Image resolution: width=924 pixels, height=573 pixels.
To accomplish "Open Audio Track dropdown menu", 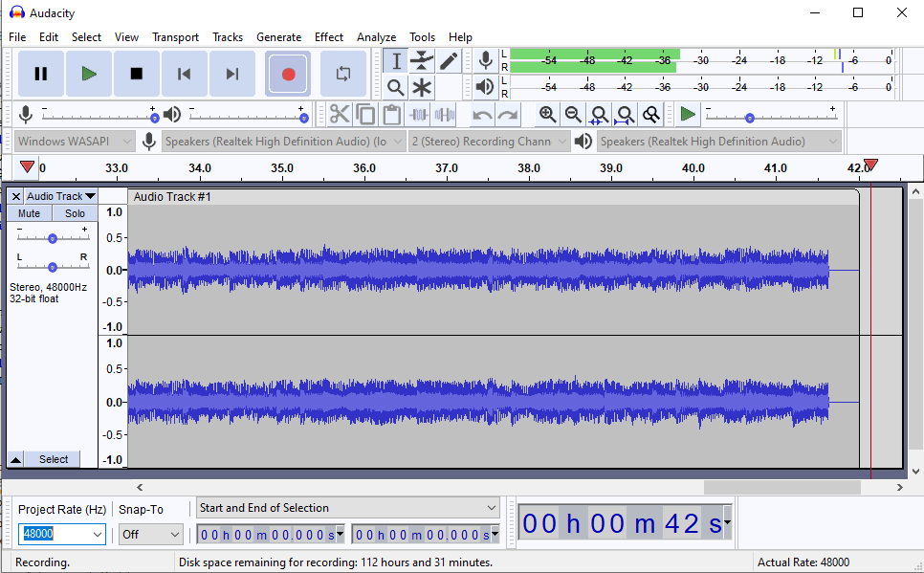I will (60, 196).
